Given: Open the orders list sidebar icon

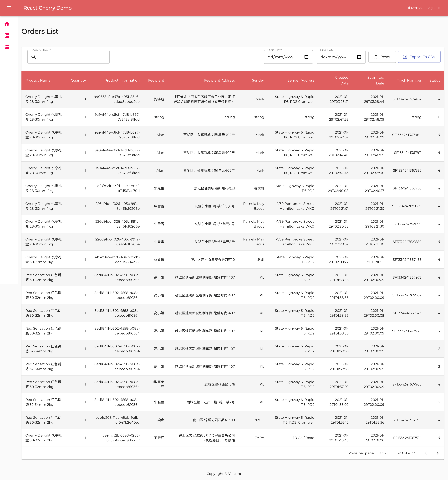Looking at the screenshot, I should [x=7, y=47].
